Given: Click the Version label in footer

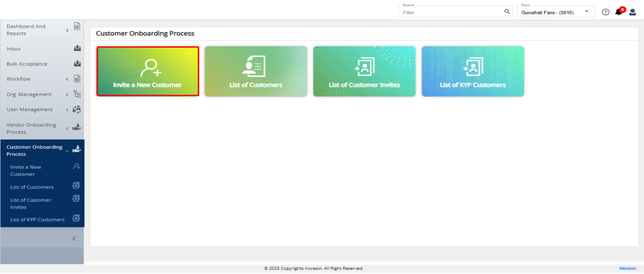Looking at the screenshot, I should [628, 268].
